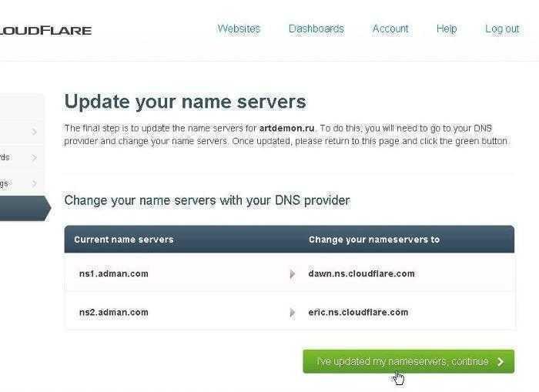Click arrow icon beside ns1.adman.com row
The image size is (539, 392).
pos(292,274)
